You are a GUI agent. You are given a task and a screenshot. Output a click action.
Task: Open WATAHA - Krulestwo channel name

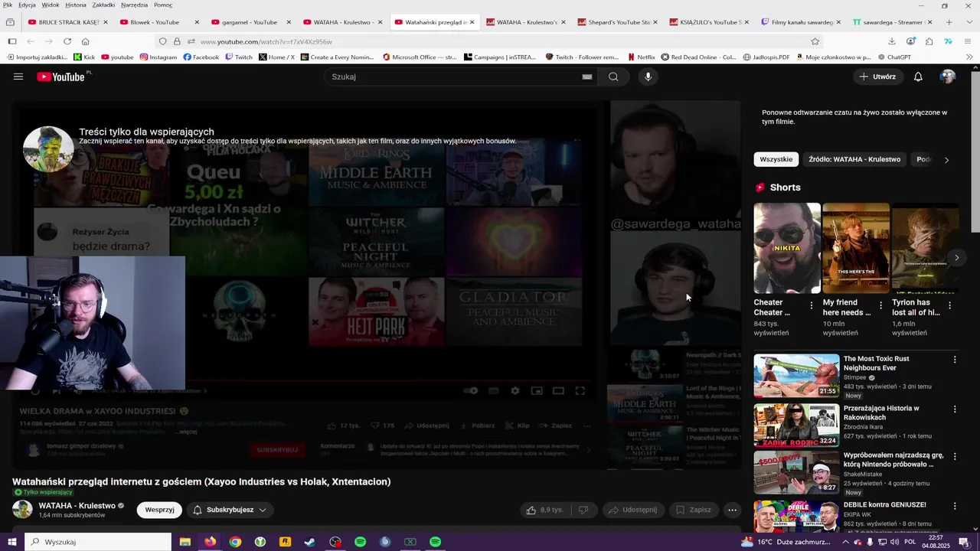click(x=77, y=506)
